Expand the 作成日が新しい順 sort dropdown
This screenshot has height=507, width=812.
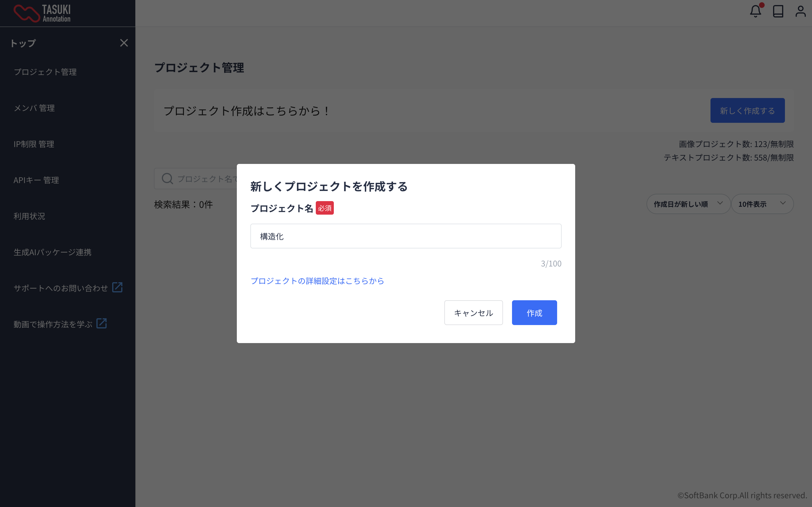pos(688,204)
